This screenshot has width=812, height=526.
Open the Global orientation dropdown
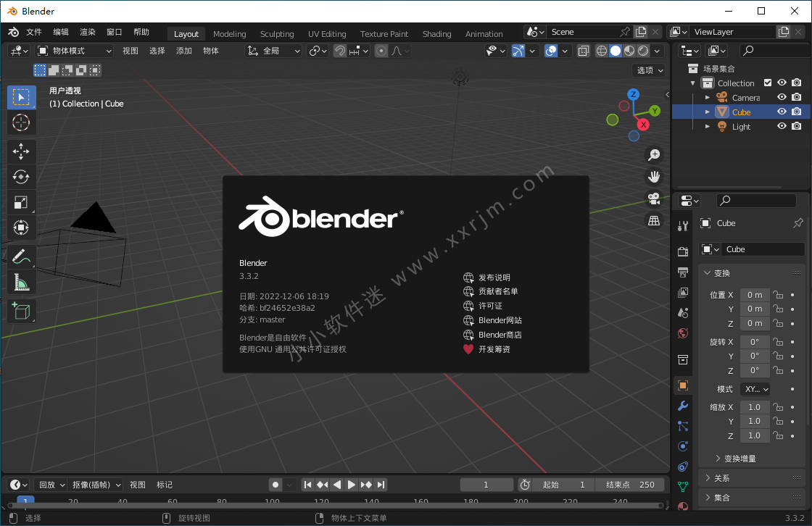click(274, 51)
